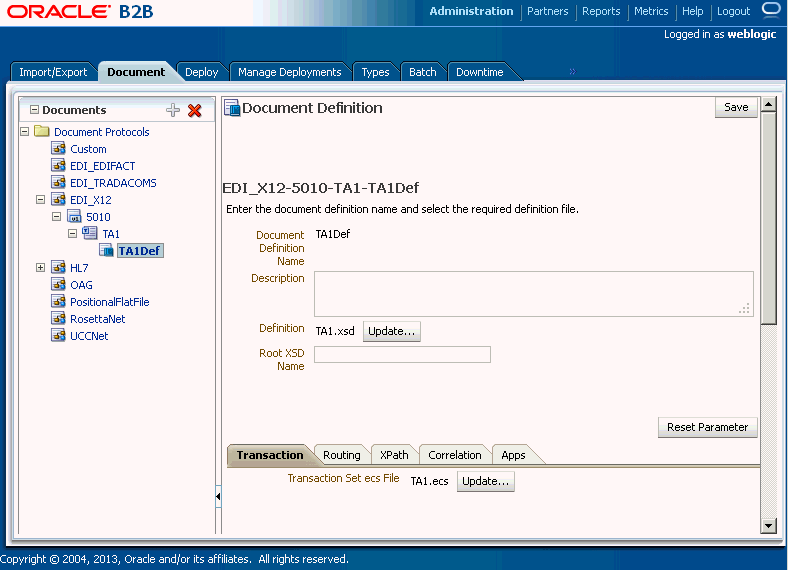Select the TA1Def tree item
Image resolution: width=788 pixels, height=570 pixels.
(x=140, y=250)
